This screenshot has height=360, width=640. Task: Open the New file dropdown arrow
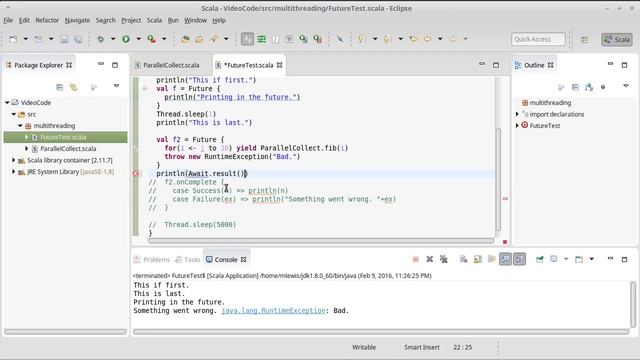25,39
